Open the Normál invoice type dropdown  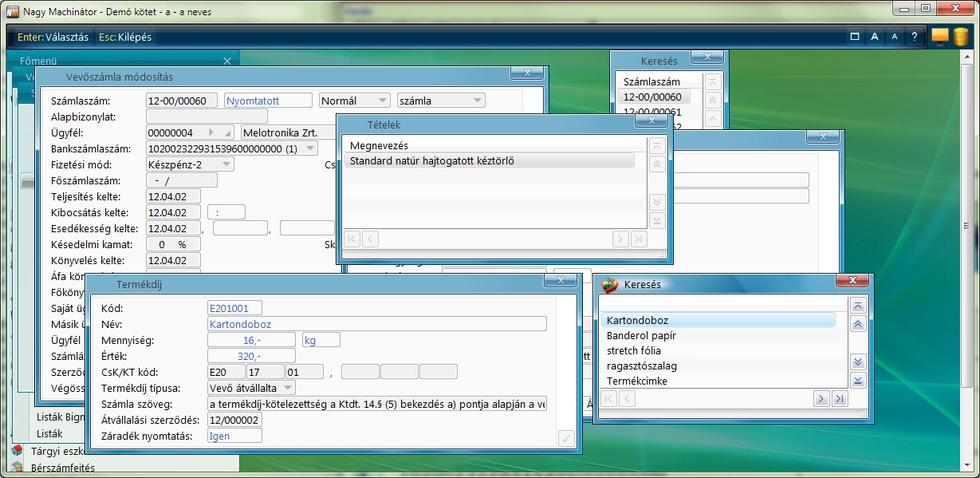click(382, 101)
